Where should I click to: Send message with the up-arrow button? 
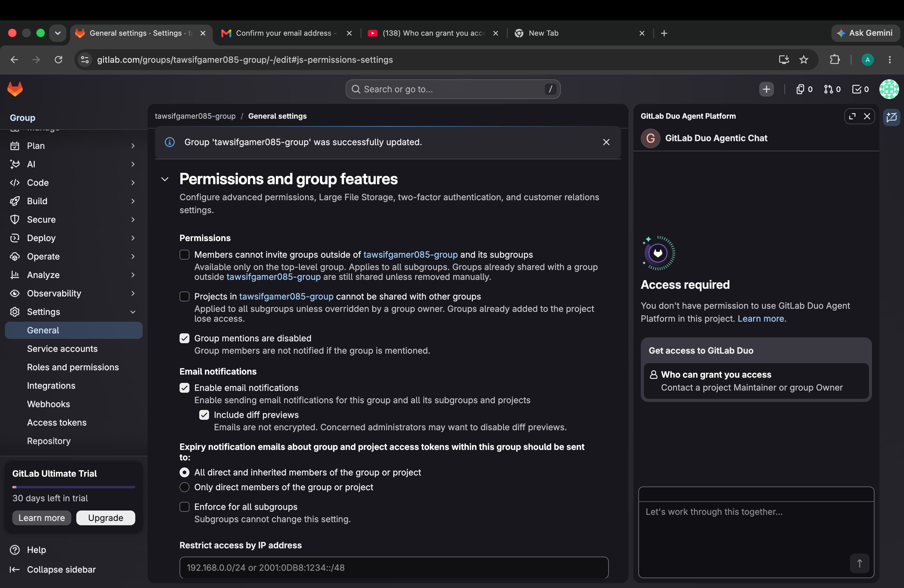tap(859, 563)
